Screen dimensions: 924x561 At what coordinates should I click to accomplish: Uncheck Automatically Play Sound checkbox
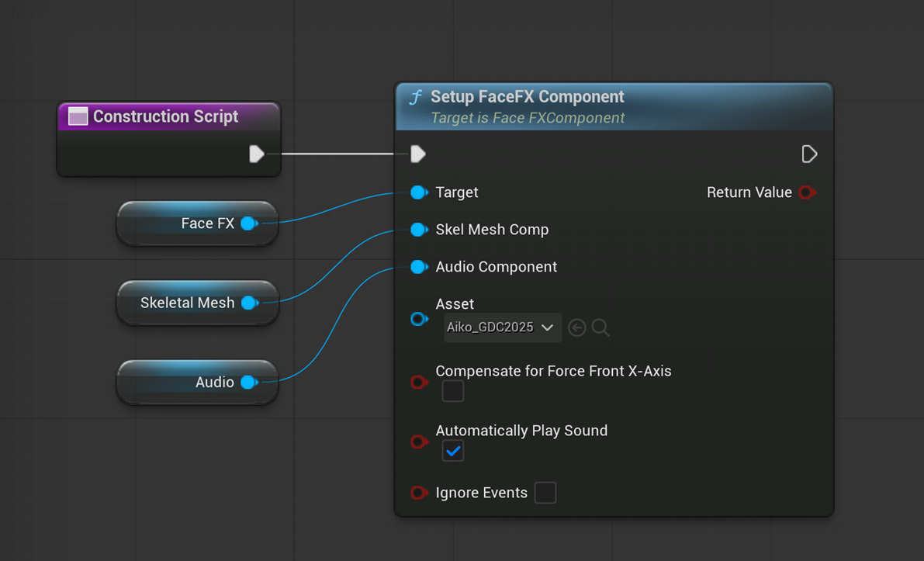coord(452,451)
